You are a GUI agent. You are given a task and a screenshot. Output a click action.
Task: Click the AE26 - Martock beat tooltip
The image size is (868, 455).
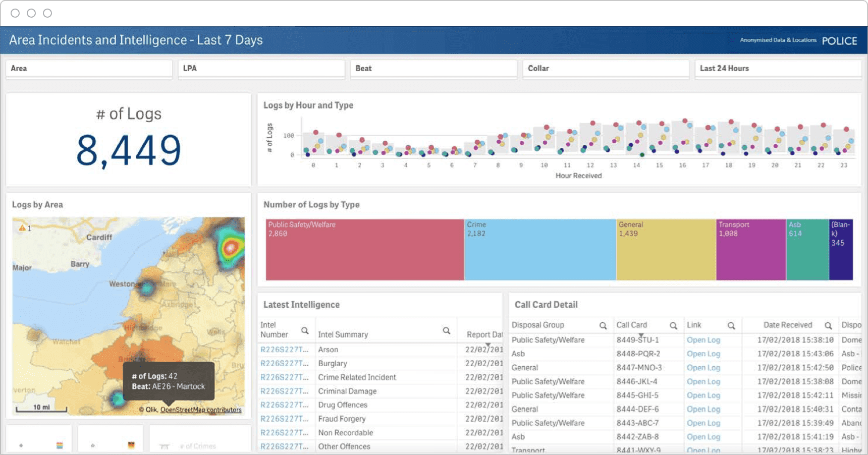[169, 381]
